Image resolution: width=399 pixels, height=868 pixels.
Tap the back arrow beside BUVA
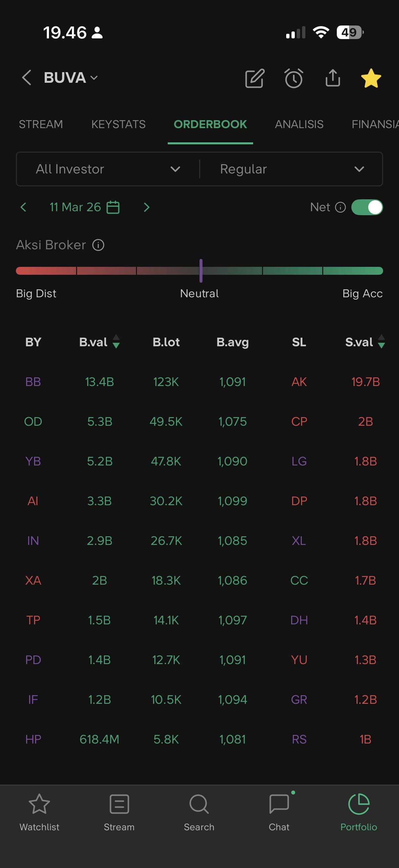26,77
